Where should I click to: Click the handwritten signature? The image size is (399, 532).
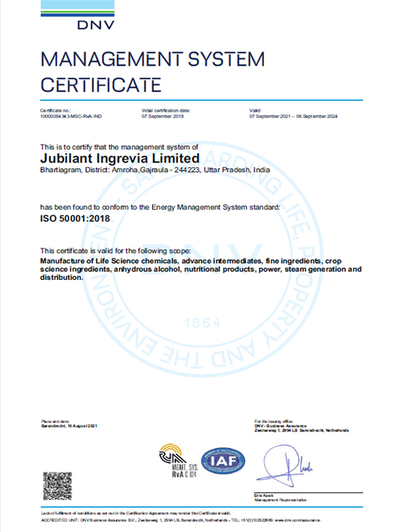pos(285,465)
